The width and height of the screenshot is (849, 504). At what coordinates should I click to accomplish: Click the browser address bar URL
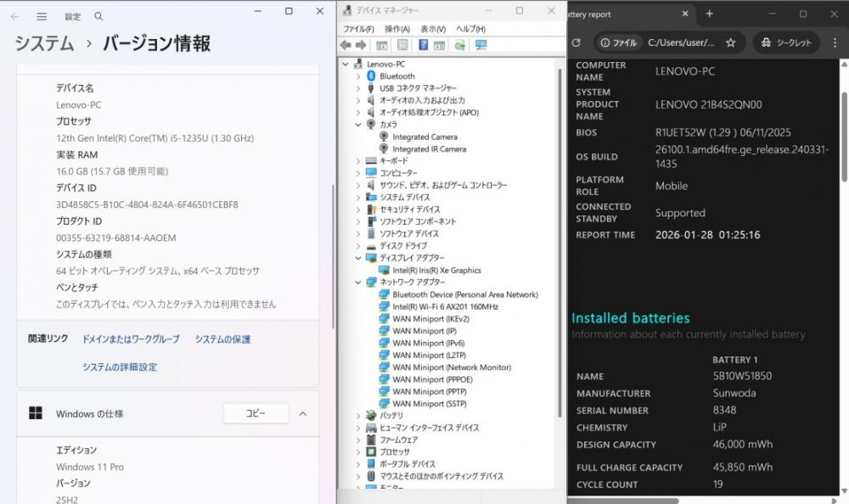[x=681, y=42]
